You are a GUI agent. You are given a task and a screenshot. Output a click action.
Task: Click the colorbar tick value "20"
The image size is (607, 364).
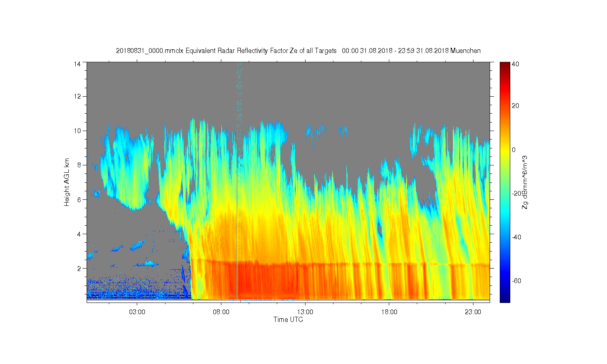pos(516,106)
